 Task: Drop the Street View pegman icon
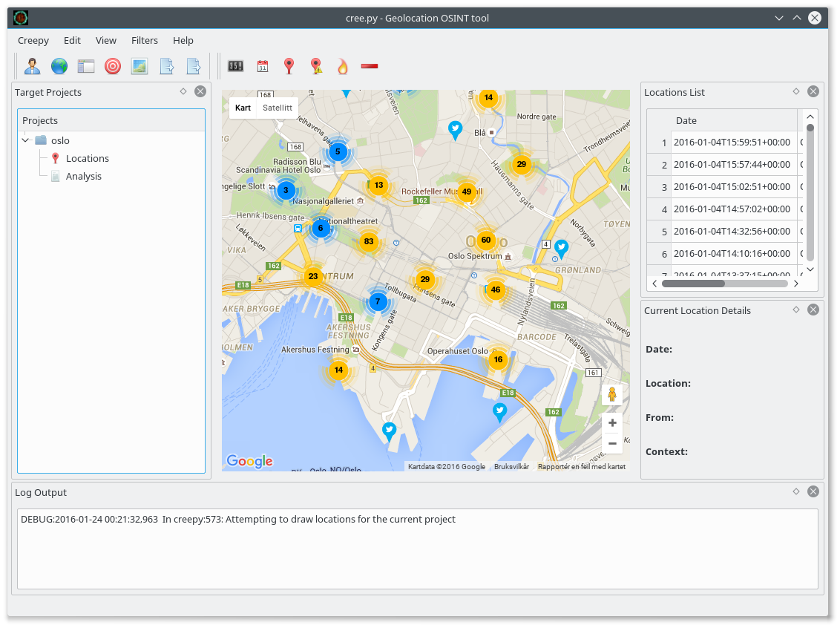[x=611, y=394]
